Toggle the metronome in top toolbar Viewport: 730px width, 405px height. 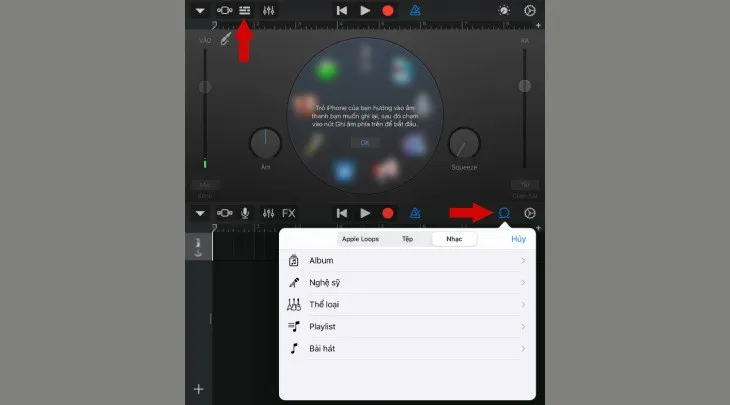coord(415,10)
